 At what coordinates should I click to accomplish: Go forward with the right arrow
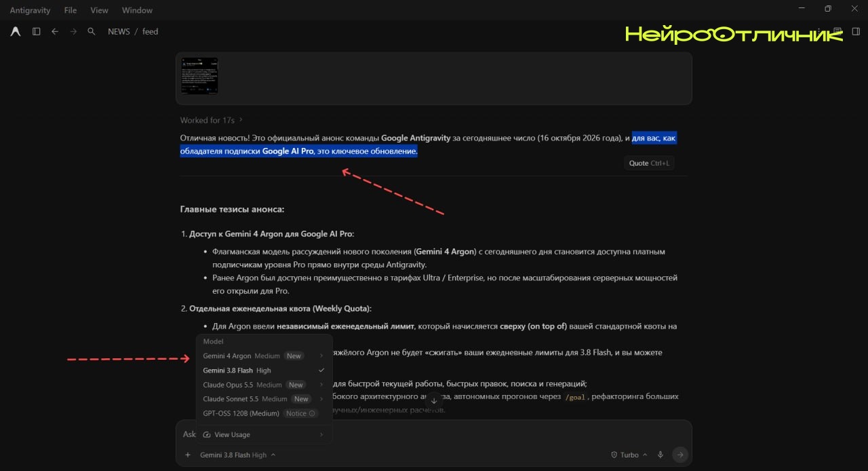(73, 31)
